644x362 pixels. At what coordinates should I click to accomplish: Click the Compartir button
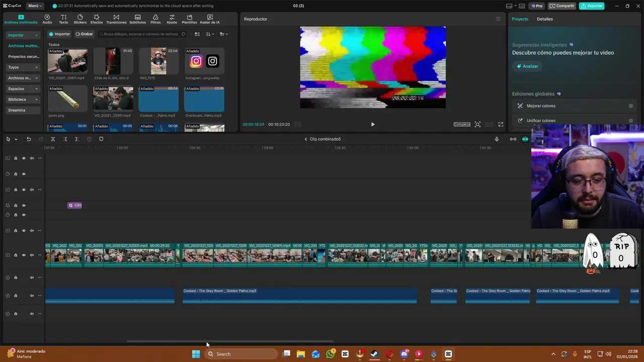561,6
